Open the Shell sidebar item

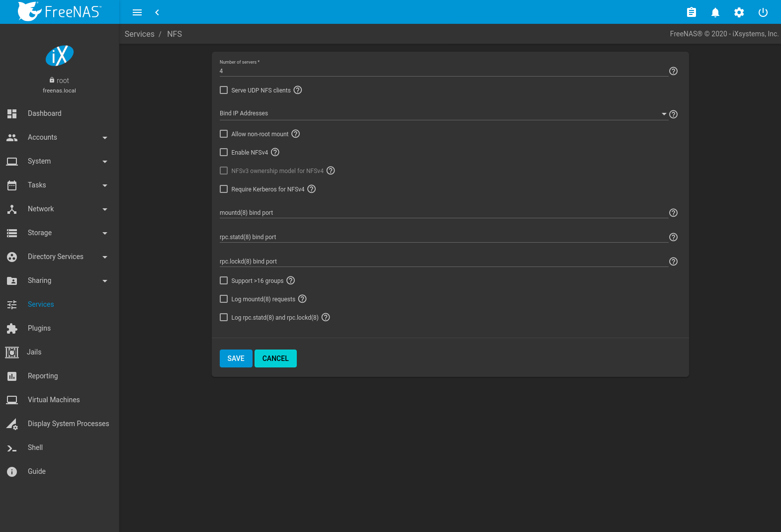(x=35, y=447)
